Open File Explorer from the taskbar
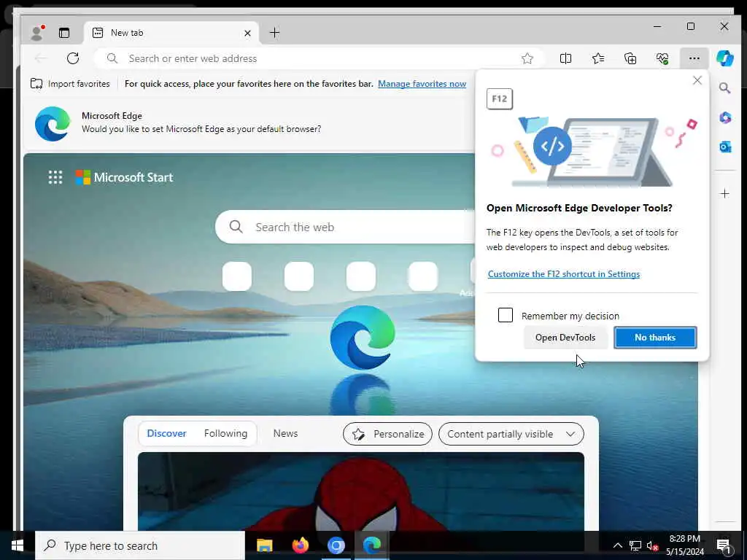This screenshot has height=560, width=747. [264, 545]
